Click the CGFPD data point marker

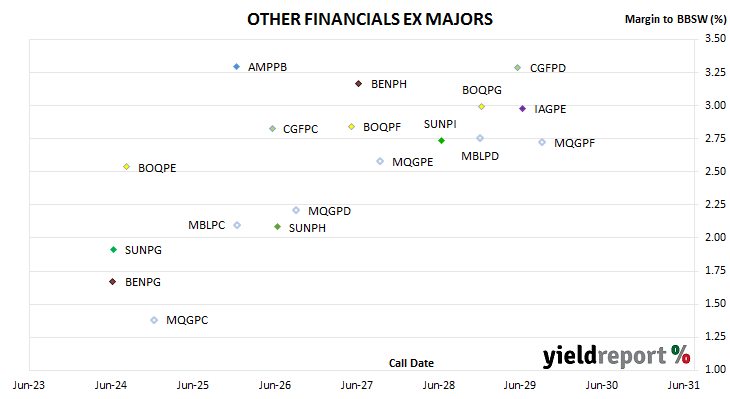point(517,68)
